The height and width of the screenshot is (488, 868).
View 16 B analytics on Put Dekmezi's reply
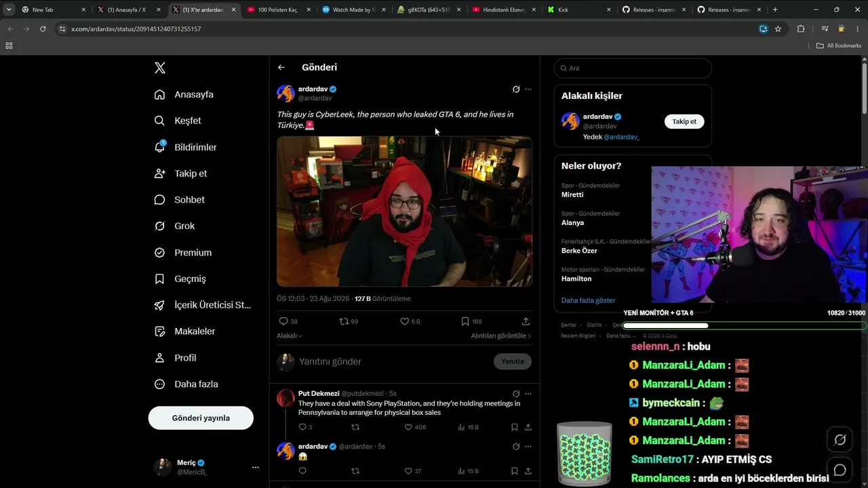coord(469,427)
